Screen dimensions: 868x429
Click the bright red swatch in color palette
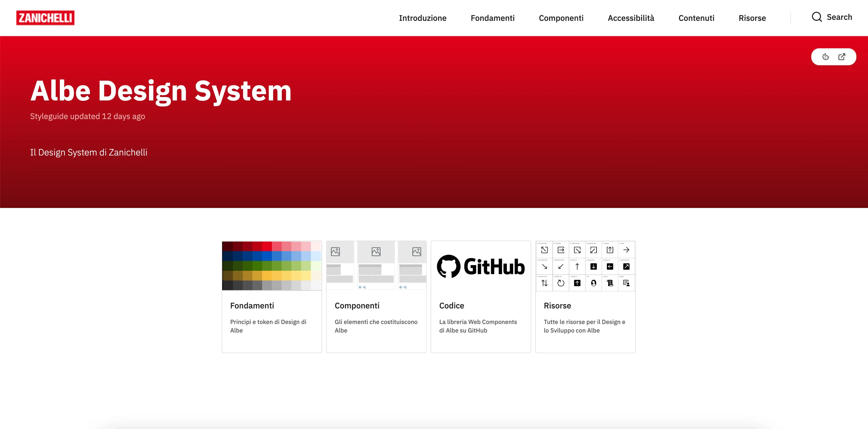[x=267, y=246]
